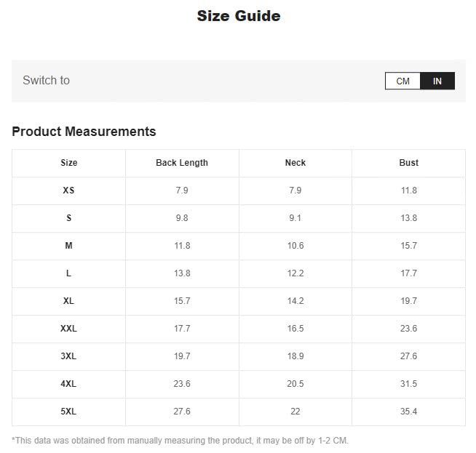Image resolution: width=476 pixels, height=453 pixels.
Task: Click the Bust column header
Action: point(408,163)
